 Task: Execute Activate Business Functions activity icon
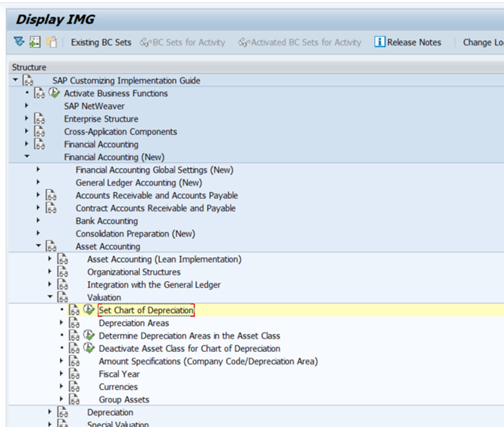(x=54, y=93)
